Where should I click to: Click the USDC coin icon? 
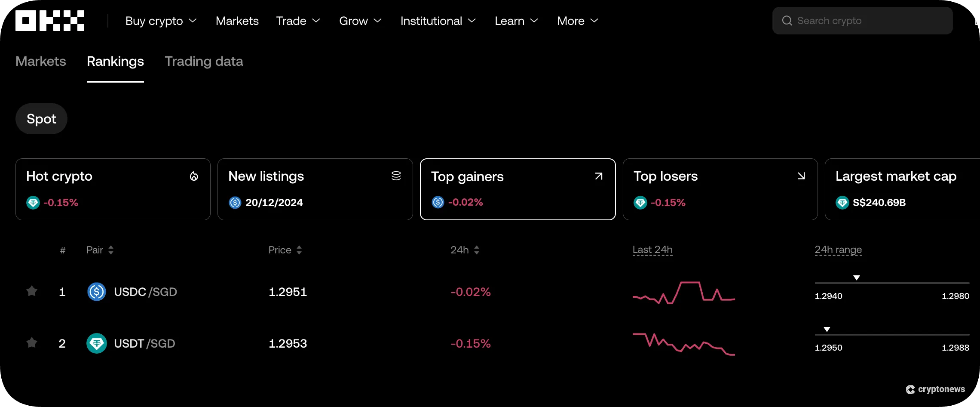click(x=97, y=292)
